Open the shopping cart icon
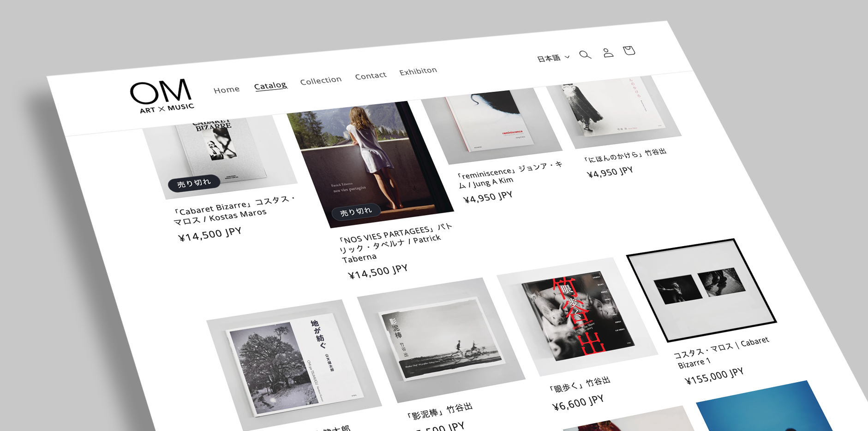 pyautogui.click(x=629, y=50)
